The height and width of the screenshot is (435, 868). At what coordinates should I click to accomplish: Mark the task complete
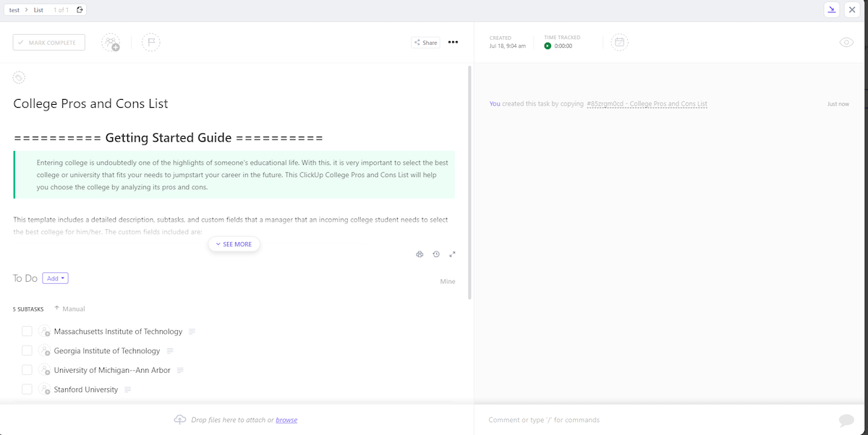(x=48, y=43)
